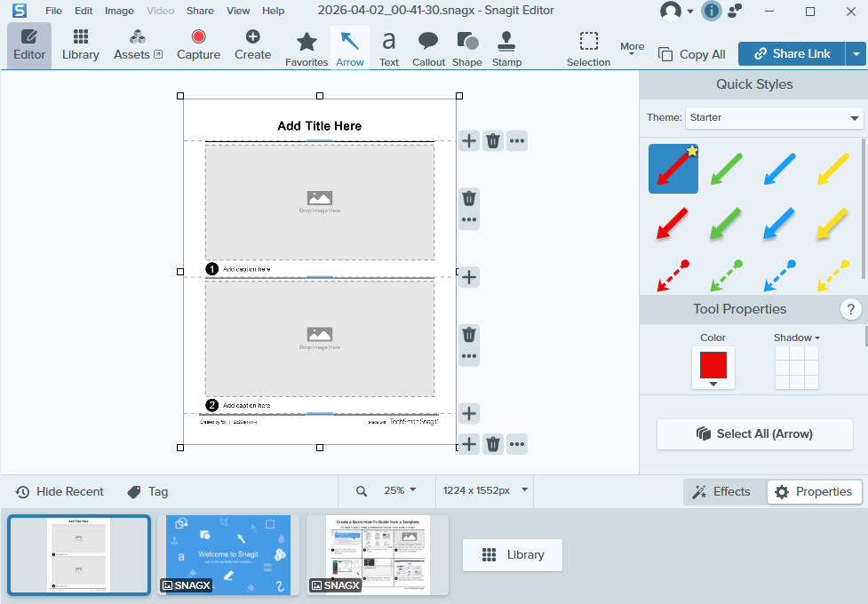Open the Edit menu

tap(84, 11)
